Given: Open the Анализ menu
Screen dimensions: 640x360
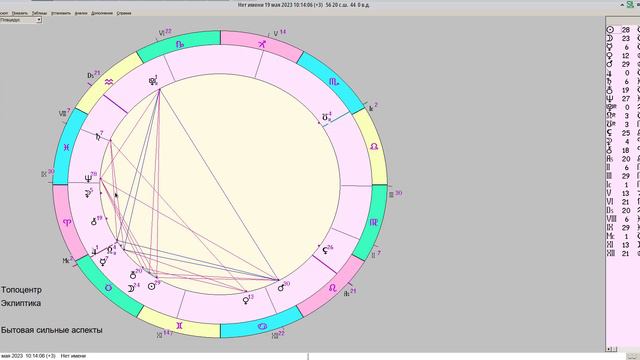Looking at the screenshot, I should click(x=81, y=13).
